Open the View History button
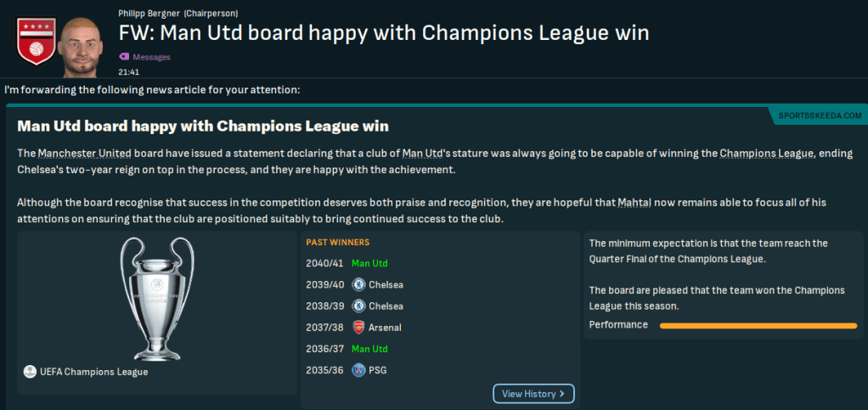The height and width of the screenshot is (410, 868). point(533,394)
